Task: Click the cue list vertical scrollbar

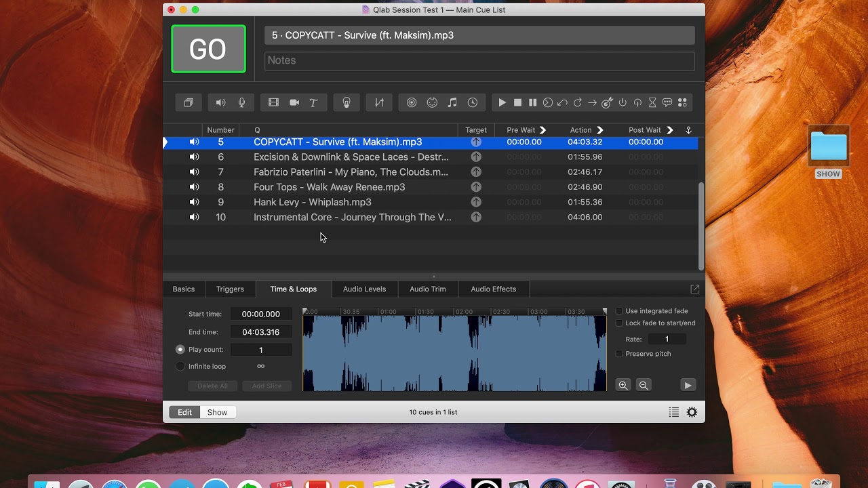Action: 701,226
